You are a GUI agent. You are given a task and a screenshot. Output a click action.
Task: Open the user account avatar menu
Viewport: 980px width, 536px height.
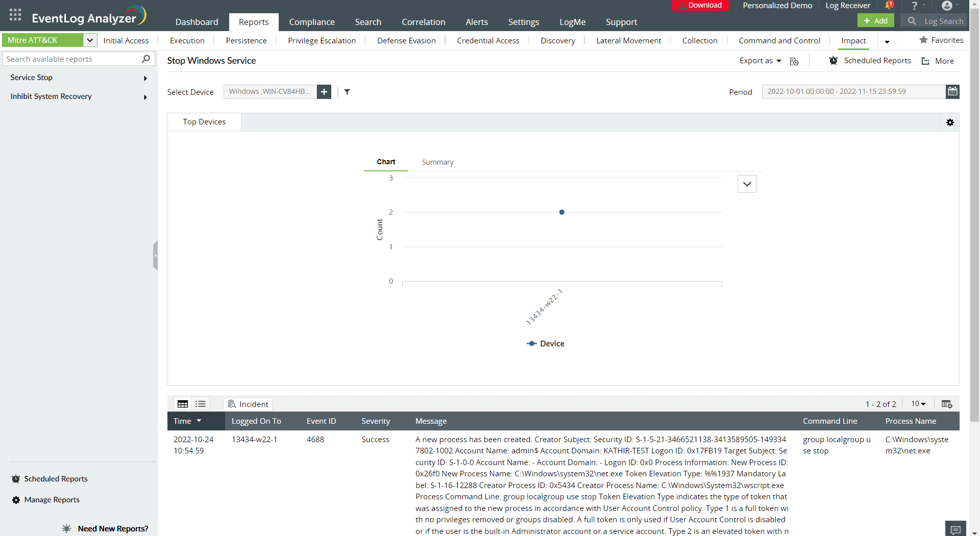pos(947,6)
